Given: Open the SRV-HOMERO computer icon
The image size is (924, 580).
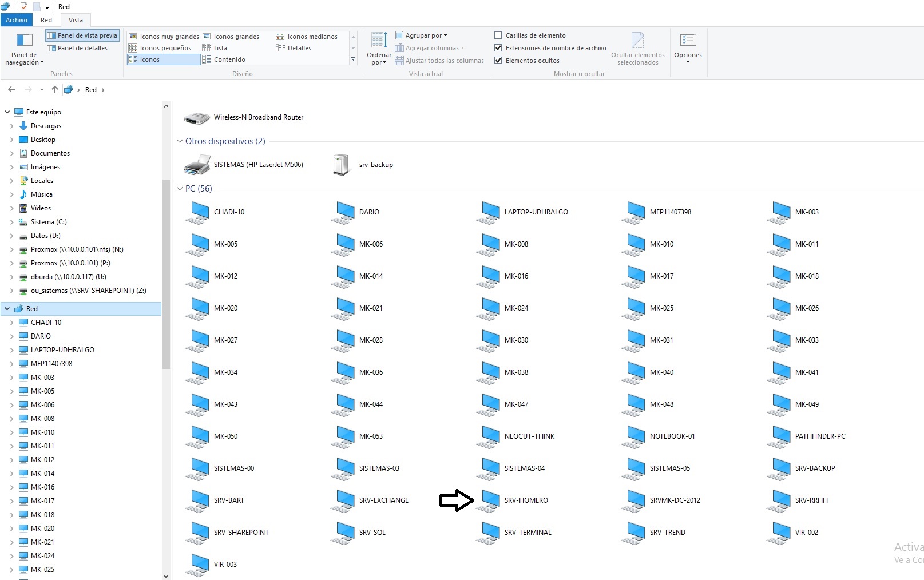Looking at the screenshot, I should click(489, 500).
